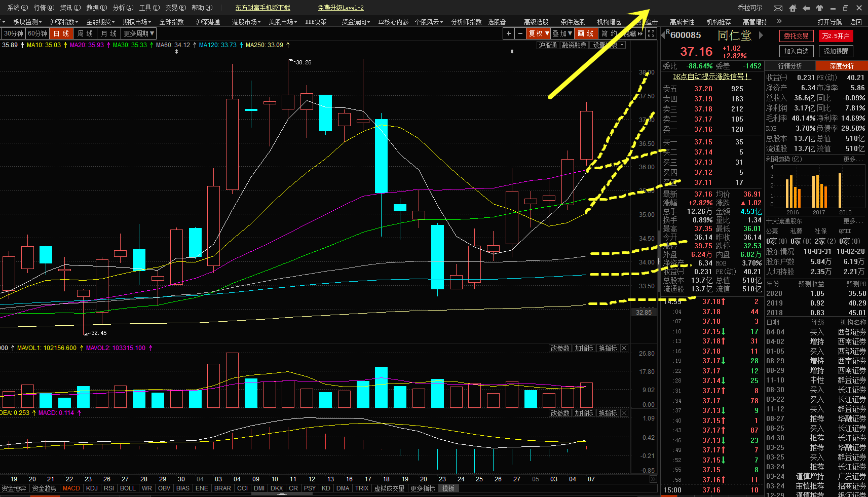The width and height of the screenshot is (868, 497).
Task: Open the 交易 menu
Action: pyautogui.click(x=175, y=8)
